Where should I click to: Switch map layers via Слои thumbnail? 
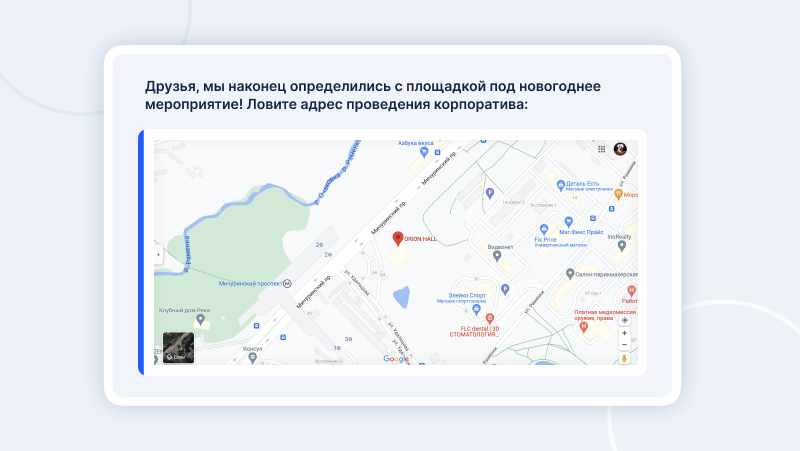coord(179,347)
